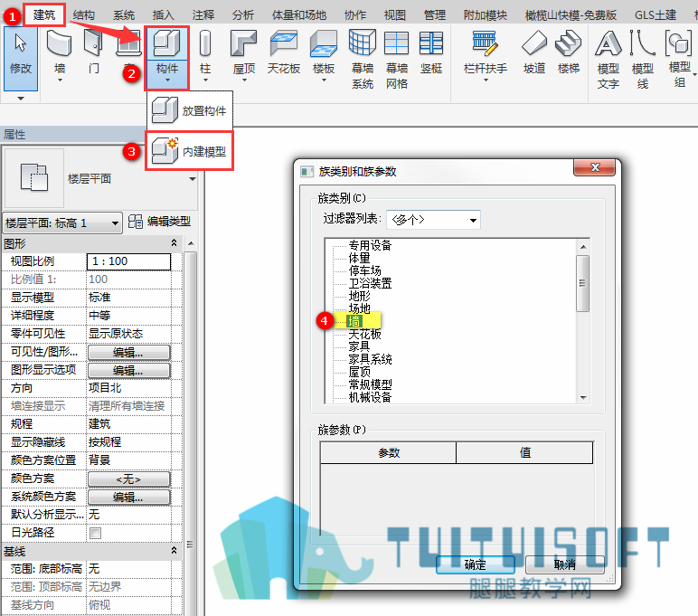Select 专用设备 in the category list
The image size is (698, 616).
[x=370, y=245]
